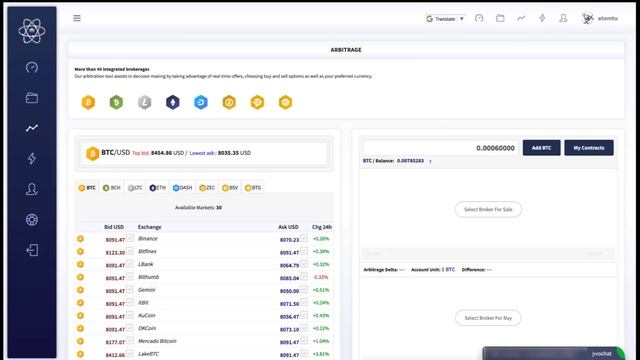Click the logout icon in the sidebar
The width and height of the screenshot is (640, 360).
tap(32, 250)
